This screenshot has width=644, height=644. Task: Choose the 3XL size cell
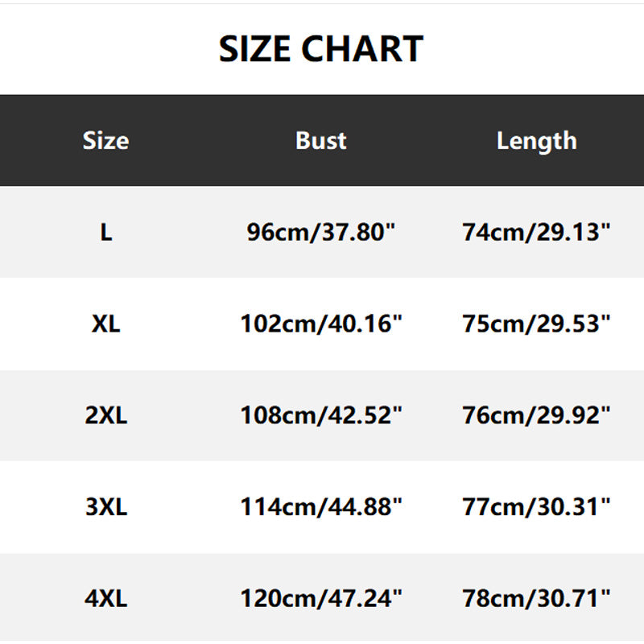coord(105,508)
